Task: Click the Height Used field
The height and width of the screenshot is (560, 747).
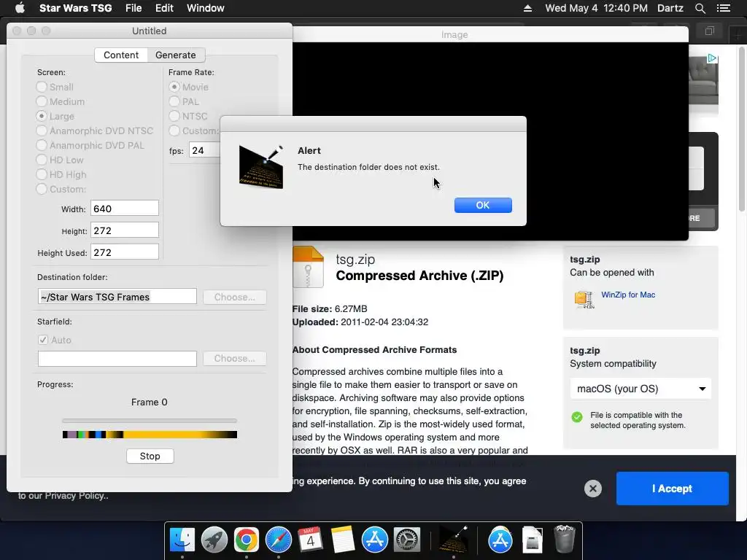Action: [124, 252]
